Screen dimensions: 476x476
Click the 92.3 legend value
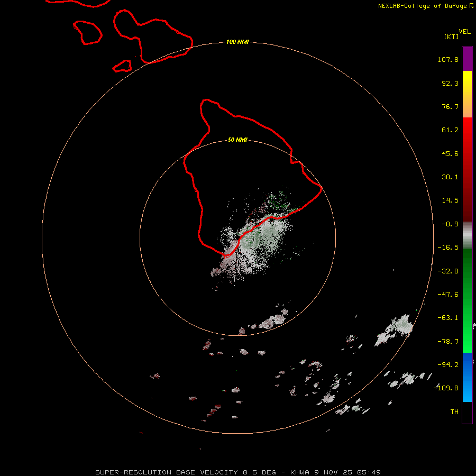click(x=450, y=83)
